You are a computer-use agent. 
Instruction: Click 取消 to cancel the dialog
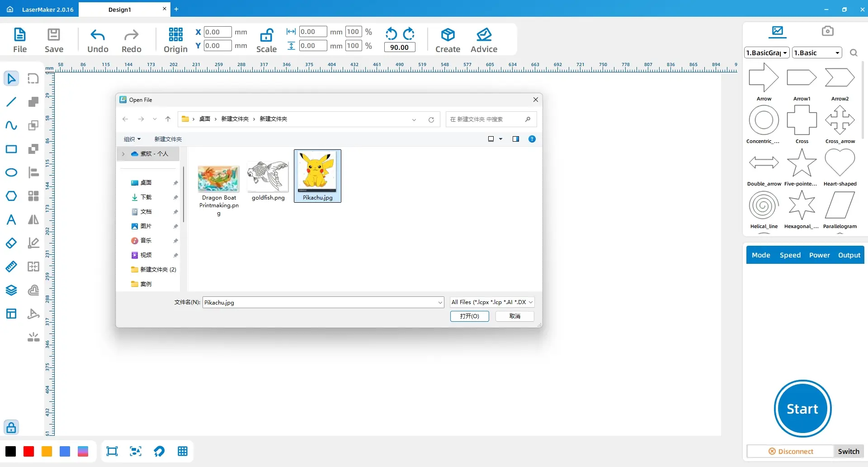click(x=514, y=316)
